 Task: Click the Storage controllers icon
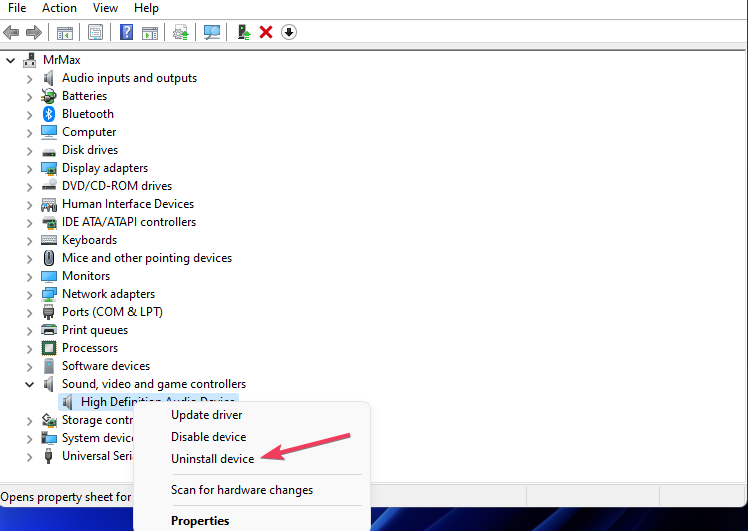49,420
